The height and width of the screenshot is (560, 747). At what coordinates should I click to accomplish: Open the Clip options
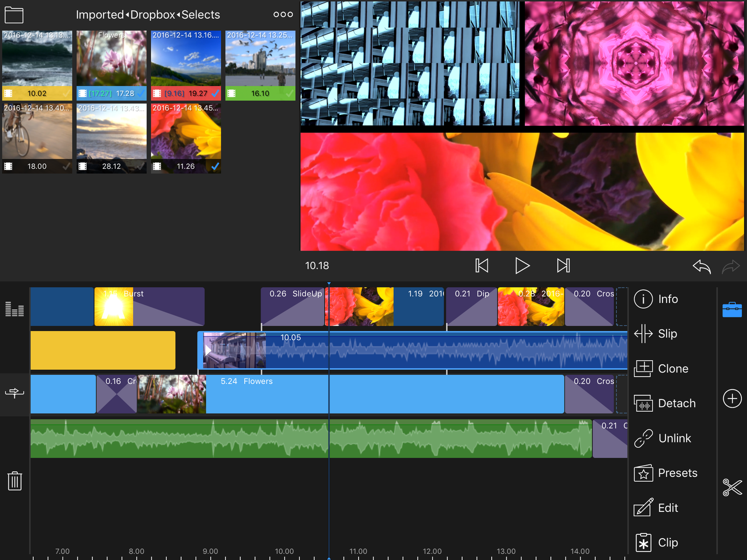[x=656, y=543]
